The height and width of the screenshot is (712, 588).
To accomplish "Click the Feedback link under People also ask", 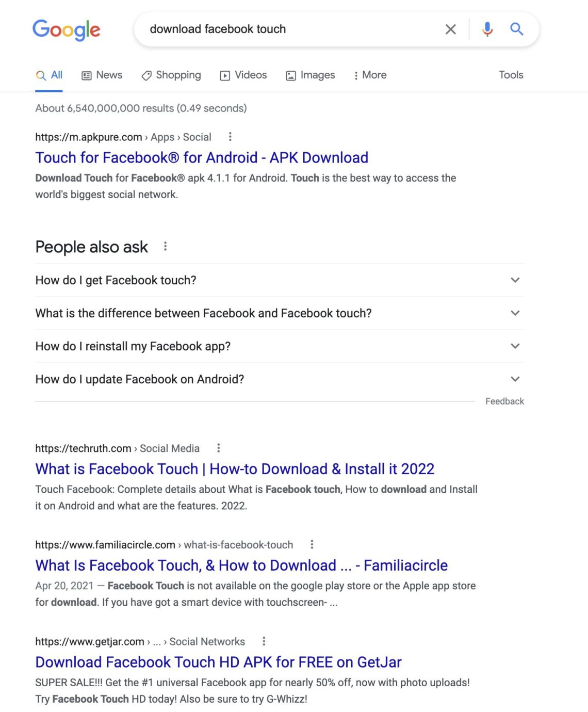I will point(504,401).
